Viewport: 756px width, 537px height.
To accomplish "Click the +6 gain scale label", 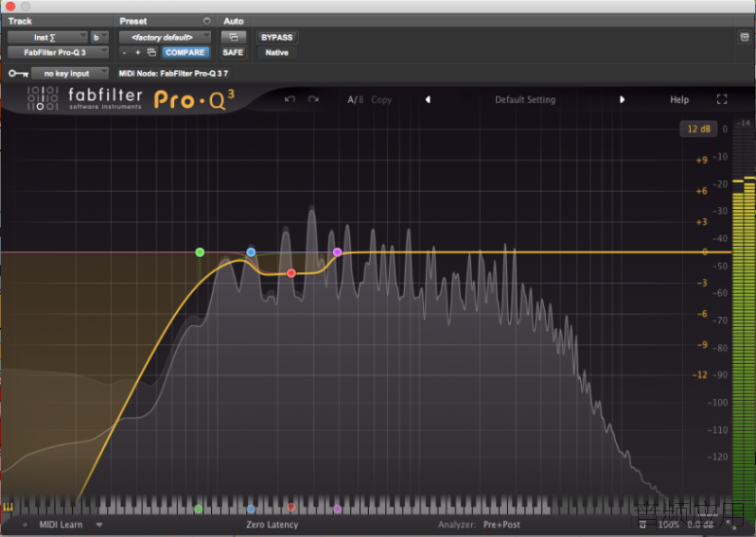I will point(701,191).
